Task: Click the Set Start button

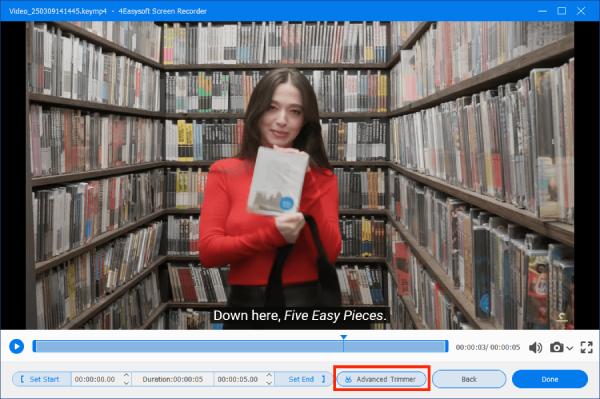Action: click(41, 379)
